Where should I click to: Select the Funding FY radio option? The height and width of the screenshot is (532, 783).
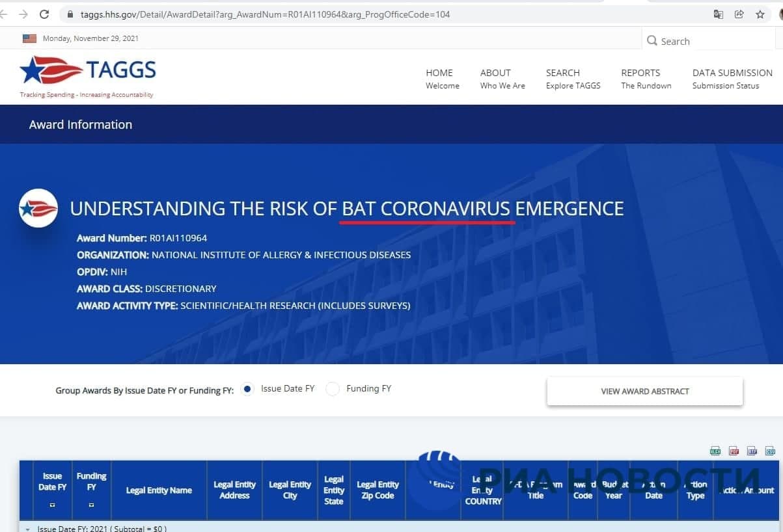click(333, 390)
